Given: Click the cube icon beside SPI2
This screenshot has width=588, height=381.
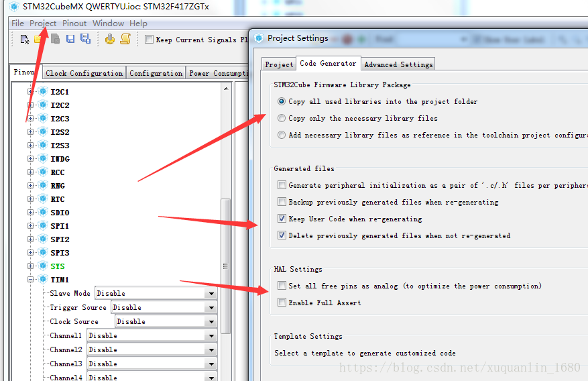Looking at the screenshot, I should coord(43,239).
